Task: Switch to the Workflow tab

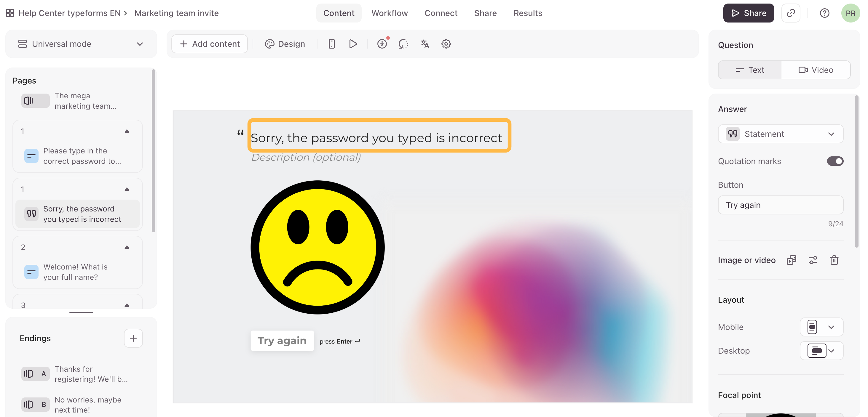Action: [x=390, y=13]
